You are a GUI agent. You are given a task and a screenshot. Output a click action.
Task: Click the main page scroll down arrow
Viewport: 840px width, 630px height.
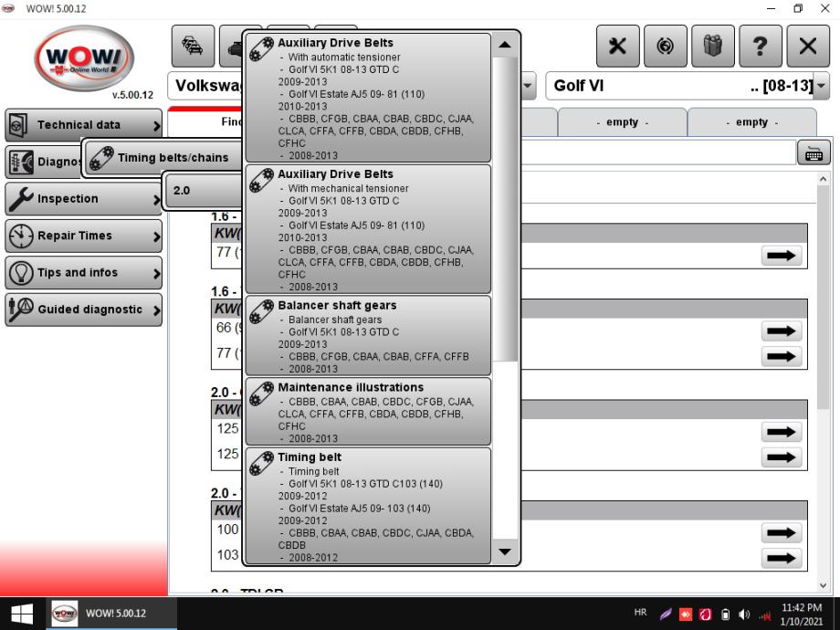[x=824, y=586]
